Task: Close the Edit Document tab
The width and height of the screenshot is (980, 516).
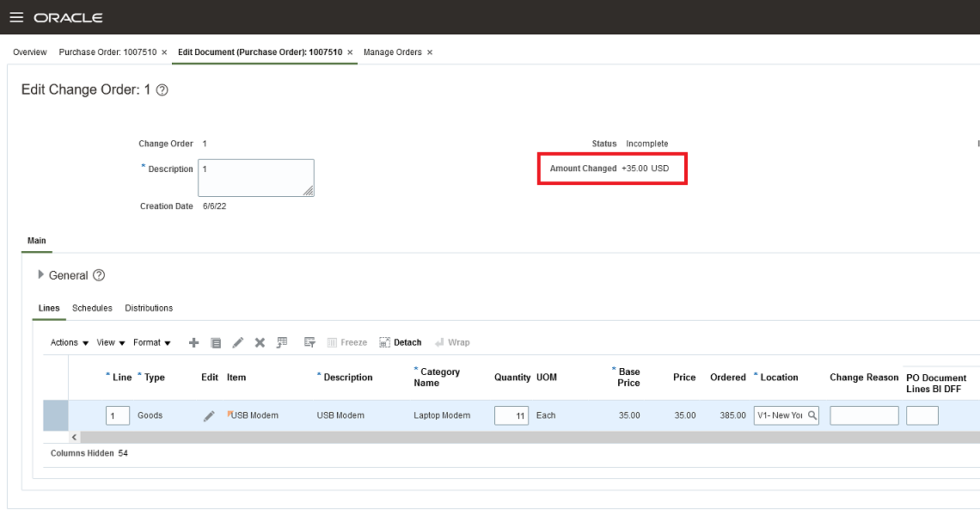Action: [350, 52]
